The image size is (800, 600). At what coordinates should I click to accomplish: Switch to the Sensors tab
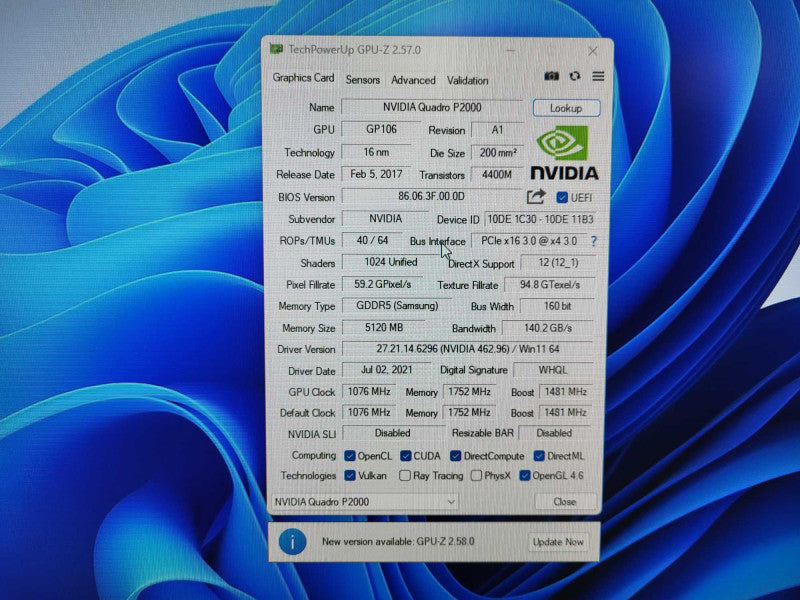pos(363,80)
